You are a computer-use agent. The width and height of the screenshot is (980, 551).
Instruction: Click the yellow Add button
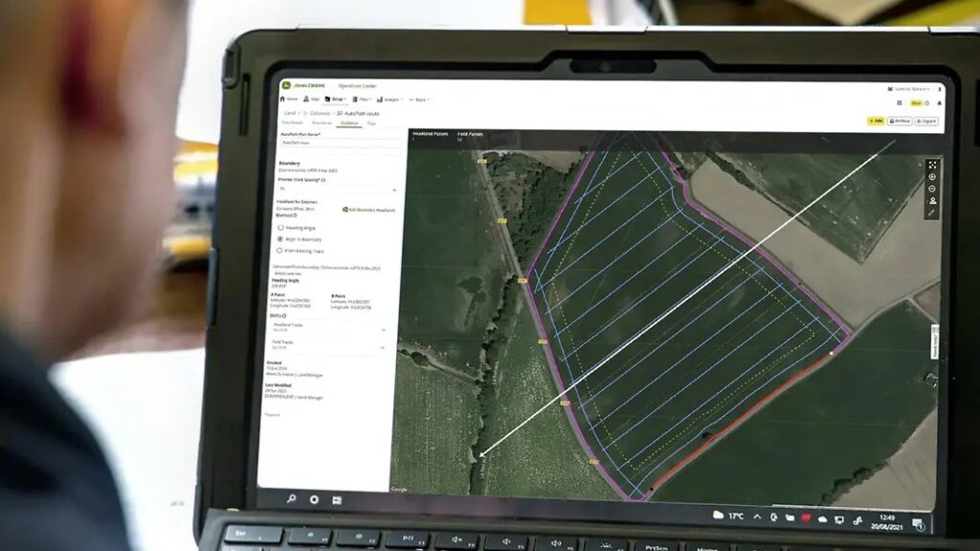tap(876, 121)
